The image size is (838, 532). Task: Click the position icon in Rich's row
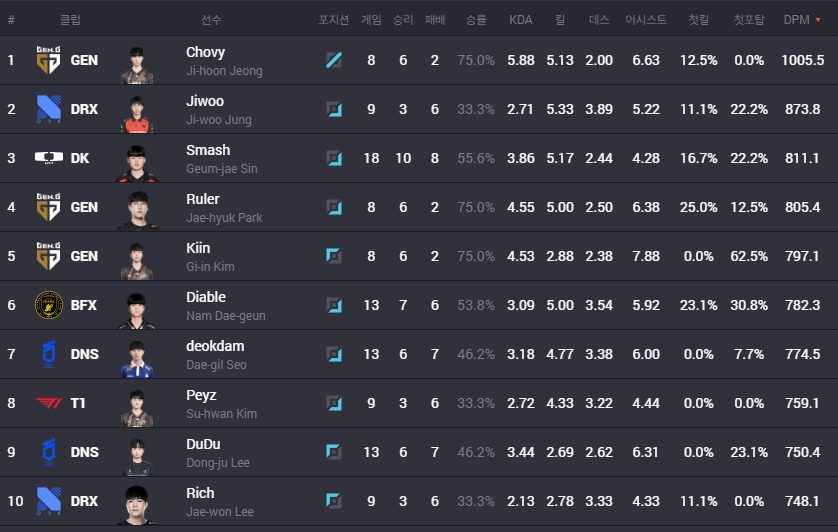[x=334, y=501]
